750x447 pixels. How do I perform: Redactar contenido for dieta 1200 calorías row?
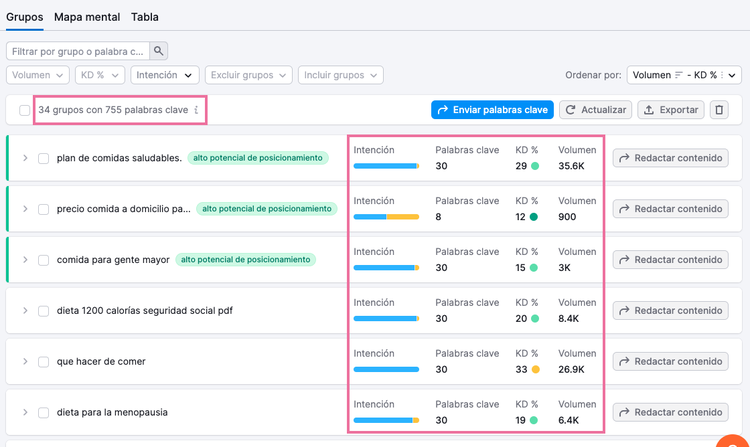point(671,311)
